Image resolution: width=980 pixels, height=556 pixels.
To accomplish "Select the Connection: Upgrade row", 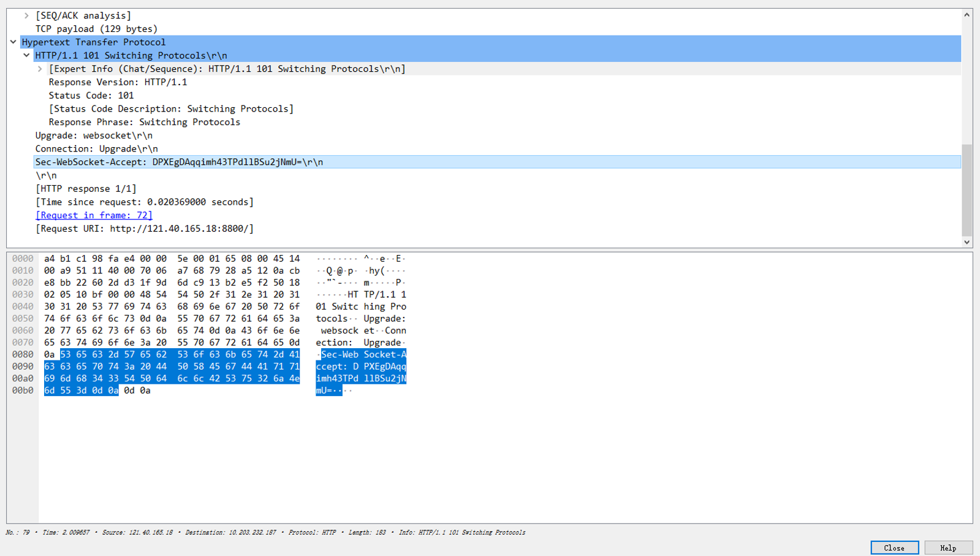I will (96, 149).
